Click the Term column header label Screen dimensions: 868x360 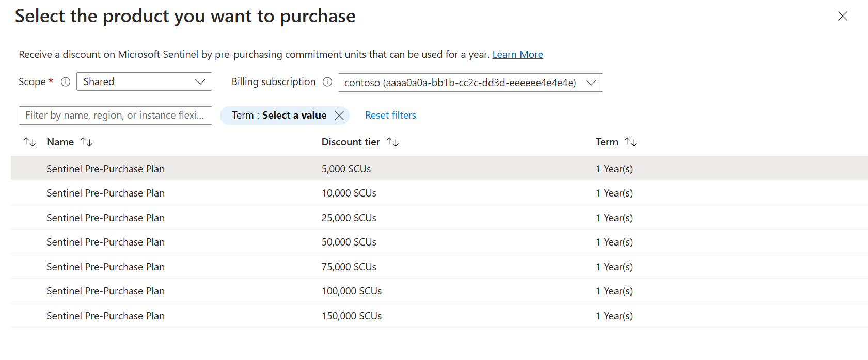607,142
